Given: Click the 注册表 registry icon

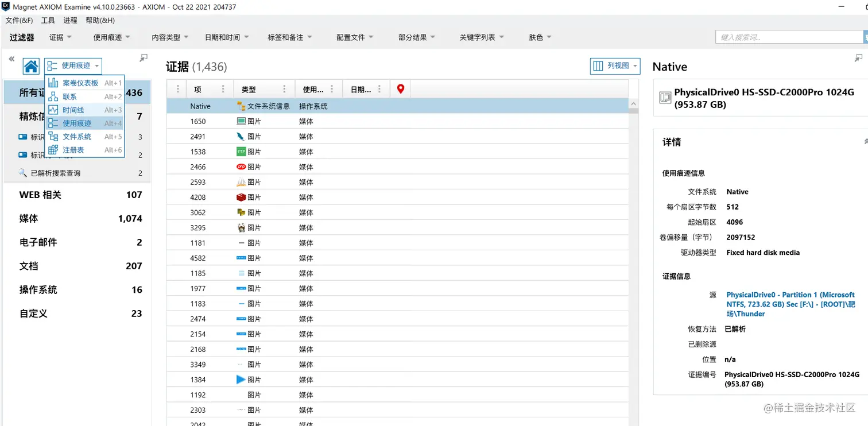Looking at the screenshot, I should pos(53,150).
